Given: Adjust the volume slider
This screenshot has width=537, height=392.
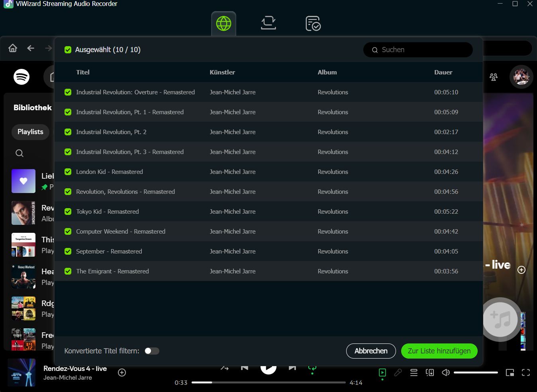Looking at the screenshot, I should coord(476,372).
